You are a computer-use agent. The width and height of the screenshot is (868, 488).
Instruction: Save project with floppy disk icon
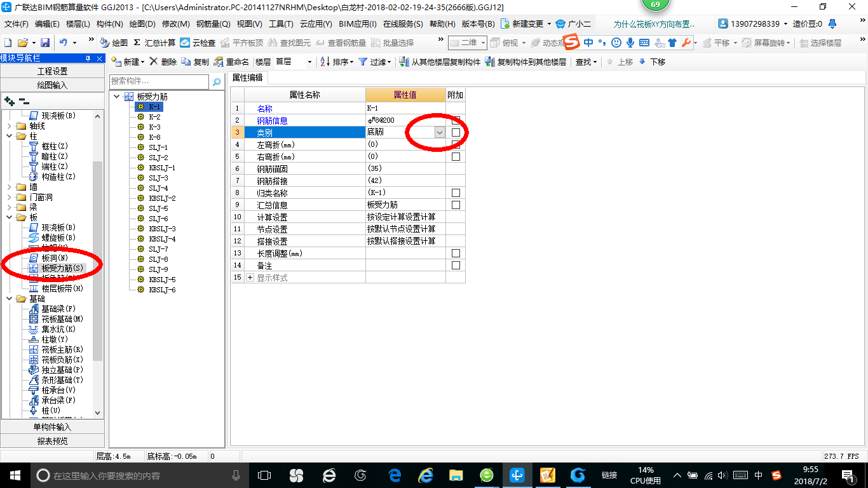pos(45,43)
